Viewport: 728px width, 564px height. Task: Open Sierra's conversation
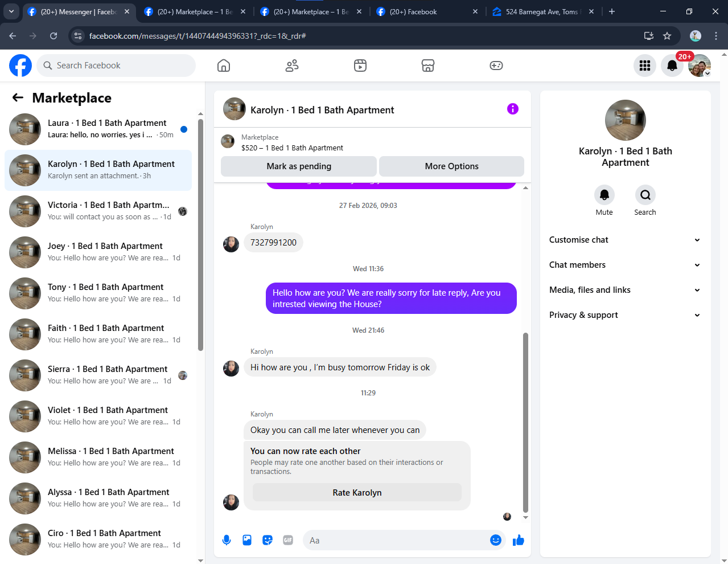(x=98, y=375)
